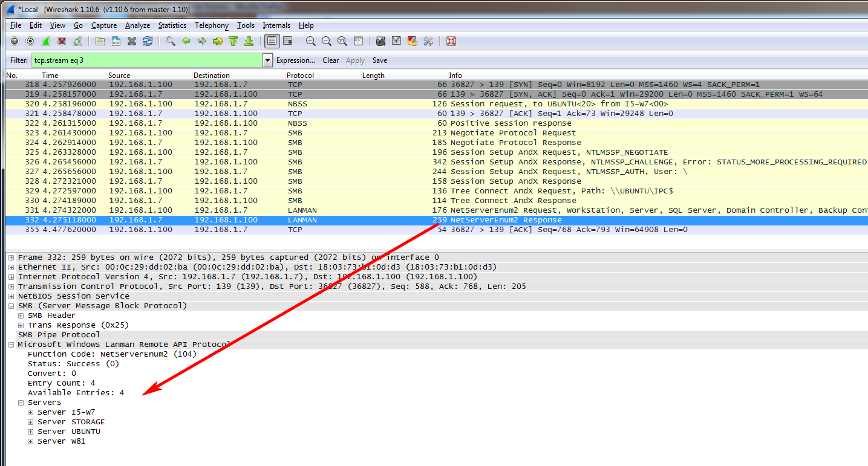This screenshot has width=868, height=466.
Task: Collapse the SMB protocol section
Action: (x=12, y=306)
